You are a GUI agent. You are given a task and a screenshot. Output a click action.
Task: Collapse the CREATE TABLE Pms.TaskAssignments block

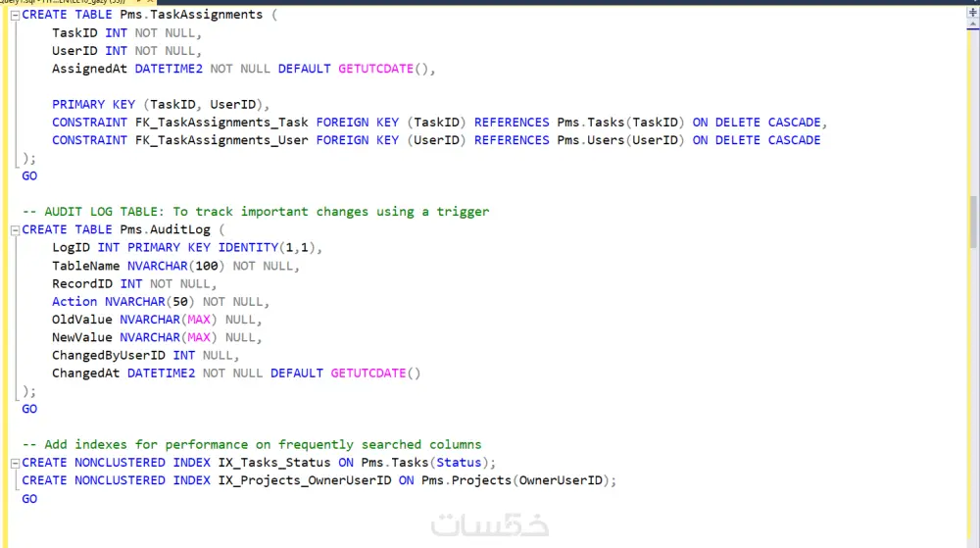(x=15, y=16)
